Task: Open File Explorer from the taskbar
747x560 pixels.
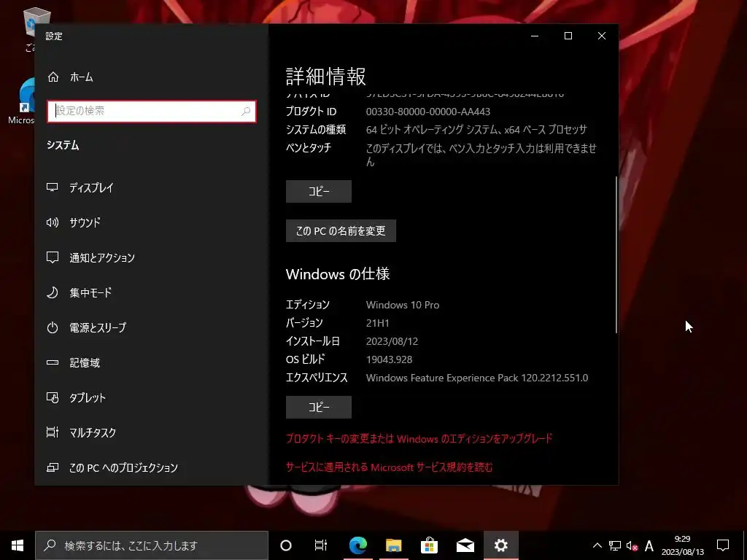Action: pyautogui.click(x=393, y=545)
